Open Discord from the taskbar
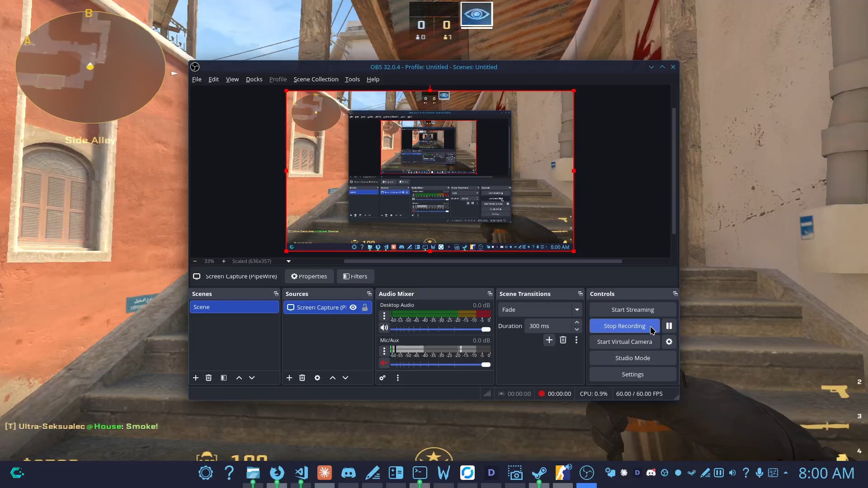 [348, 473]
